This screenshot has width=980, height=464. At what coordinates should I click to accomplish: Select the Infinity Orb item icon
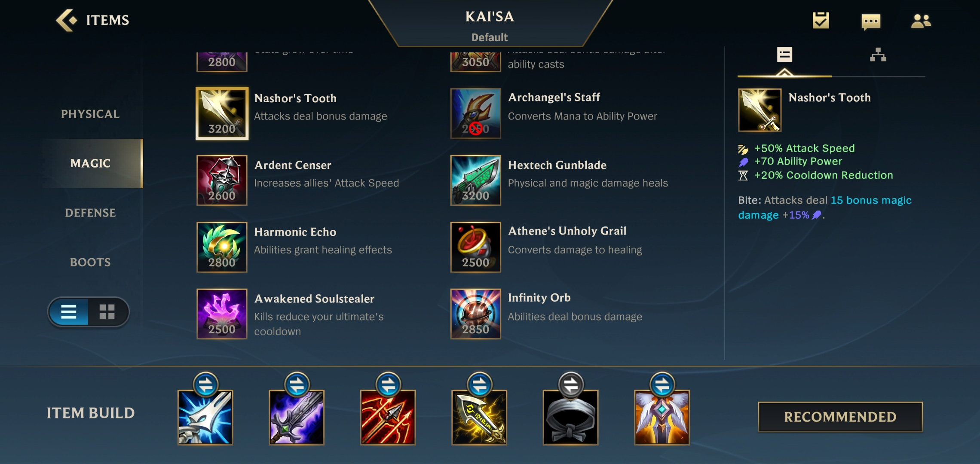coord(475,314)
